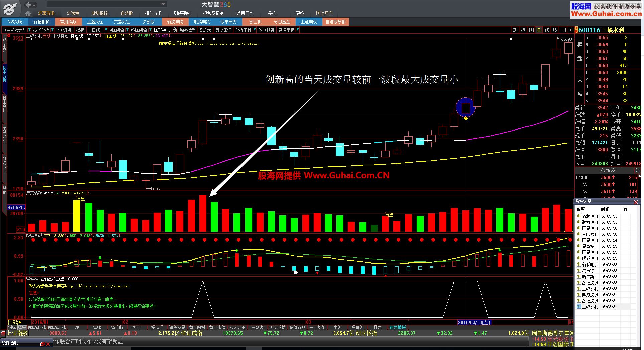Click the red index bar icon left of 上证指数
This screenshot has width=644, height=350.
(x=3, y=333)
